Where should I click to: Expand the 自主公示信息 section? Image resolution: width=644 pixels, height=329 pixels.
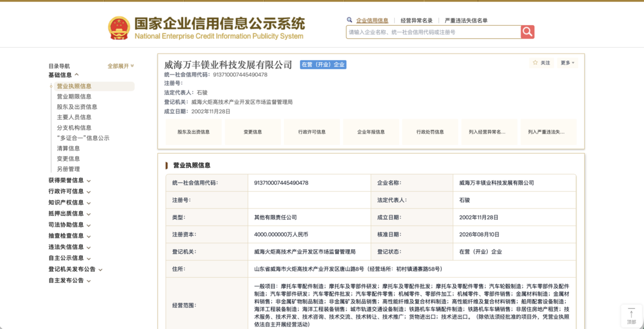pyautogui.click(x=69, y=258)
